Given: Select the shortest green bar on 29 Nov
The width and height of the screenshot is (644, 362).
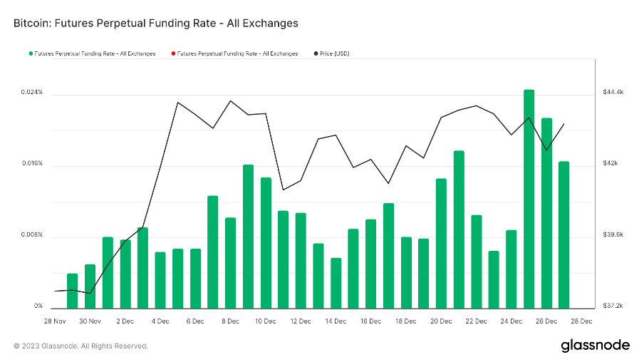Looking at the screenshot, I should [x=72, y=291].
